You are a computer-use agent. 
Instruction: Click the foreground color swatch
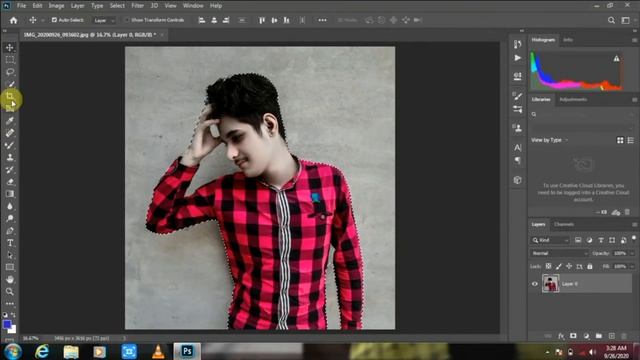pyautogui.click(x=7, y=324)
